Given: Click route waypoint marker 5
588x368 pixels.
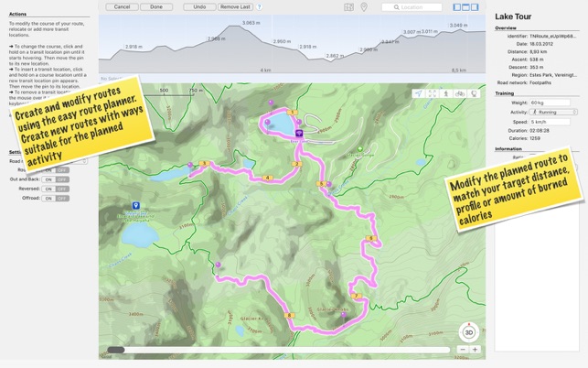Looking at the screenshot, I should point(321,184).
